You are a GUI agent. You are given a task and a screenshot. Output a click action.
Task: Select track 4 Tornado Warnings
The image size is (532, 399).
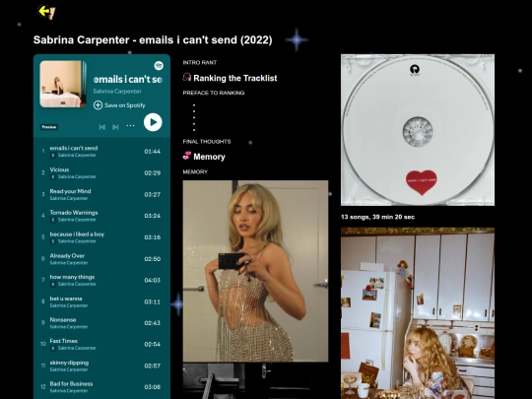pyautogui.click(x=101, y=216)
